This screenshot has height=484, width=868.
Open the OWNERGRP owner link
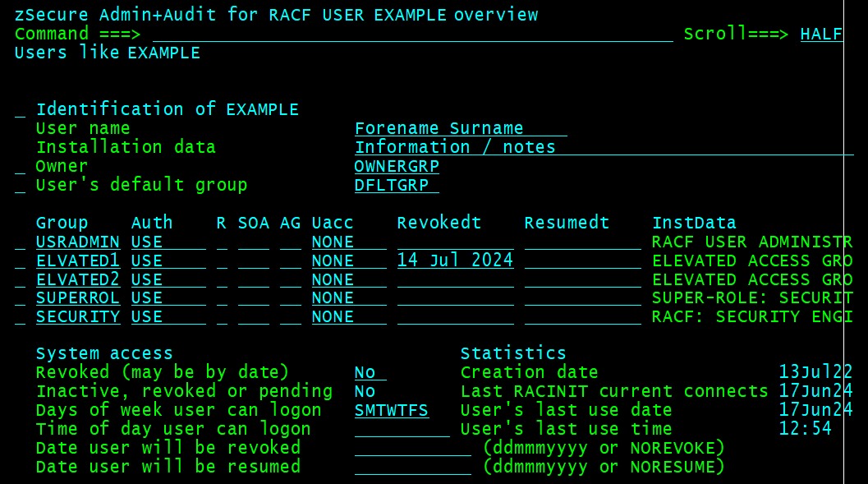point(397,166)
